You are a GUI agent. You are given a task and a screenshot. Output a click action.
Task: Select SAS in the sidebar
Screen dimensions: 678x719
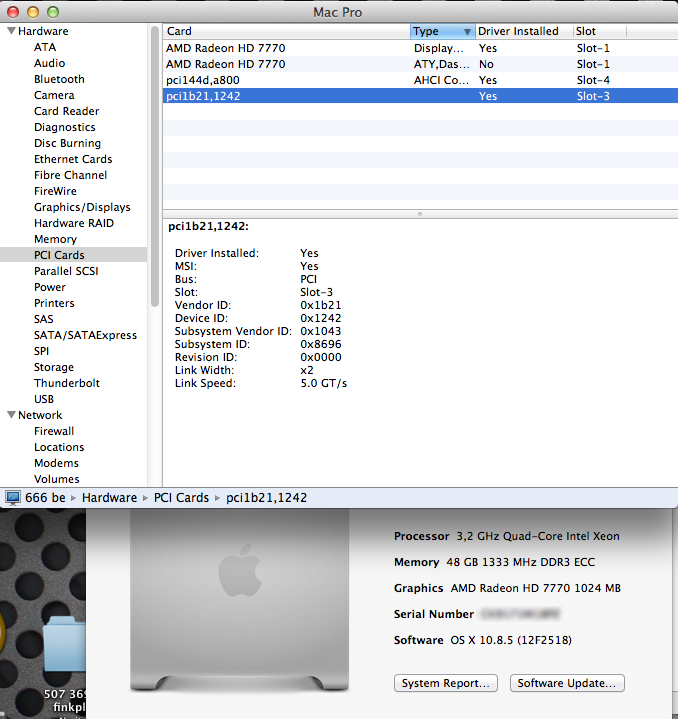[x=44, y=319]
